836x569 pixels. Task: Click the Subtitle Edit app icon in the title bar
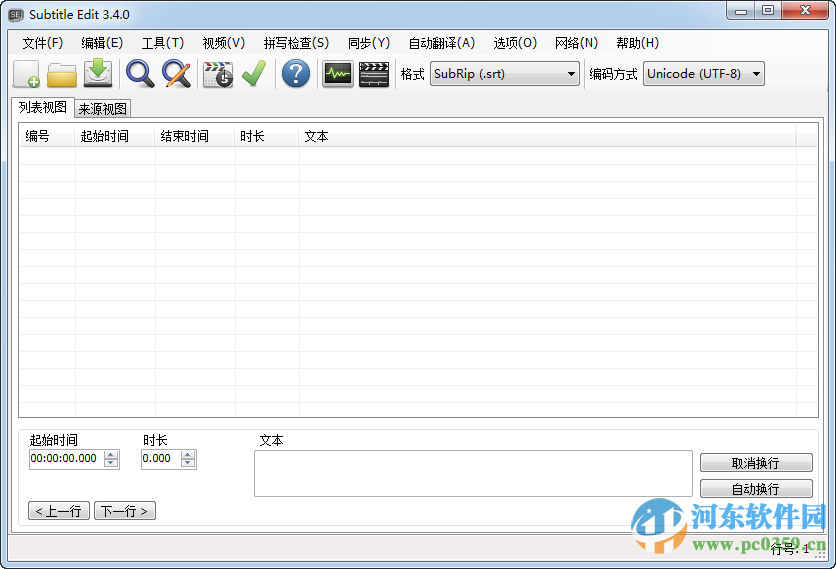coord(16,15)
